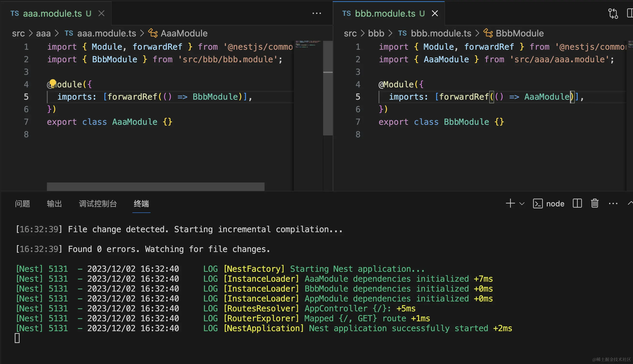Close the bbb.module.ts tab
Viewport: 633px width, 364px height.
coord(435,13)
